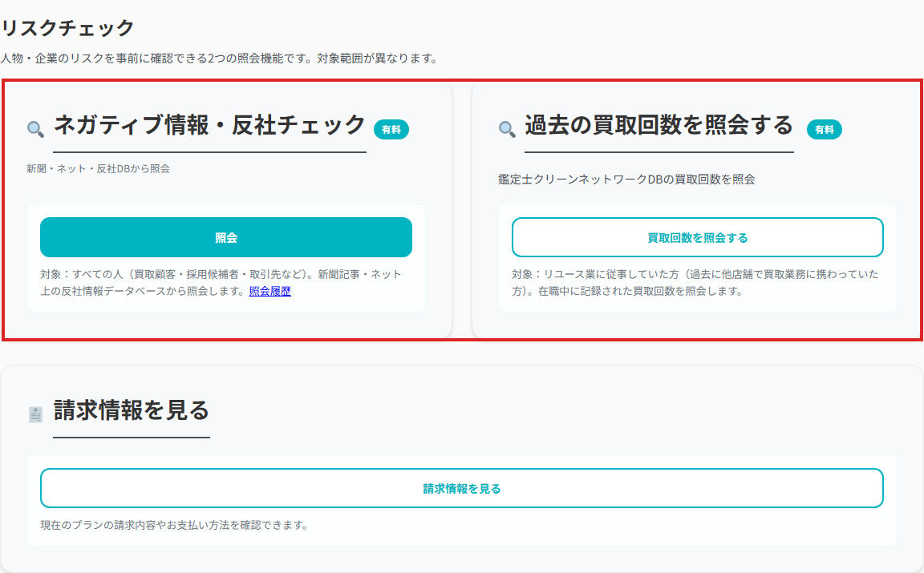Image resolution: width=924 pixels, height=573 pixels.
Task: Click the 請求情報を見る button
Action: [x=461, y=488]
